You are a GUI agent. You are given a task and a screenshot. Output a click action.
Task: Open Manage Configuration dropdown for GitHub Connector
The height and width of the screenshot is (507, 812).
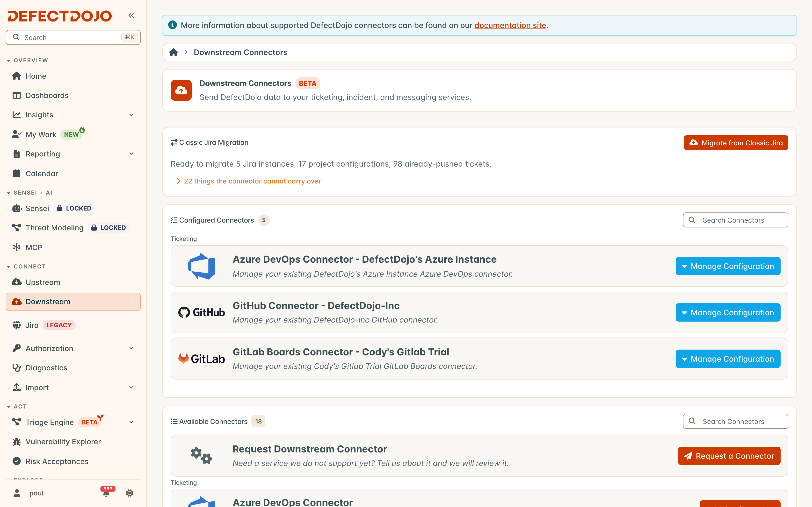click(728, 312)
